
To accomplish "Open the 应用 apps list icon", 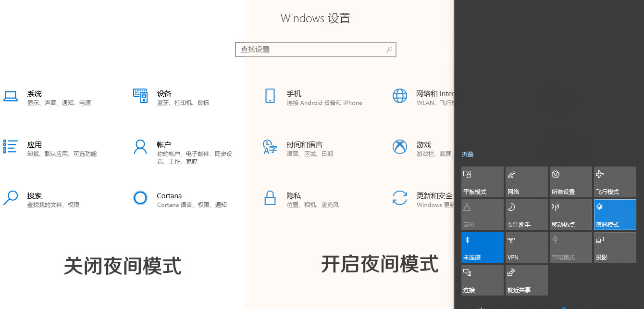I will pos(11,146).
